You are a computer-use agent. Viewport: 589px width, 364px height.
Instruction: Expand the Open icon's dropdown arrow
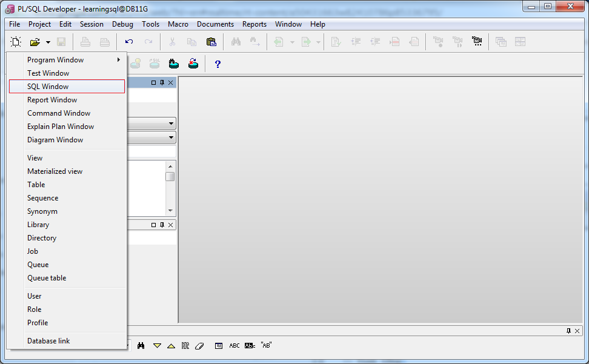coord(48,42)
